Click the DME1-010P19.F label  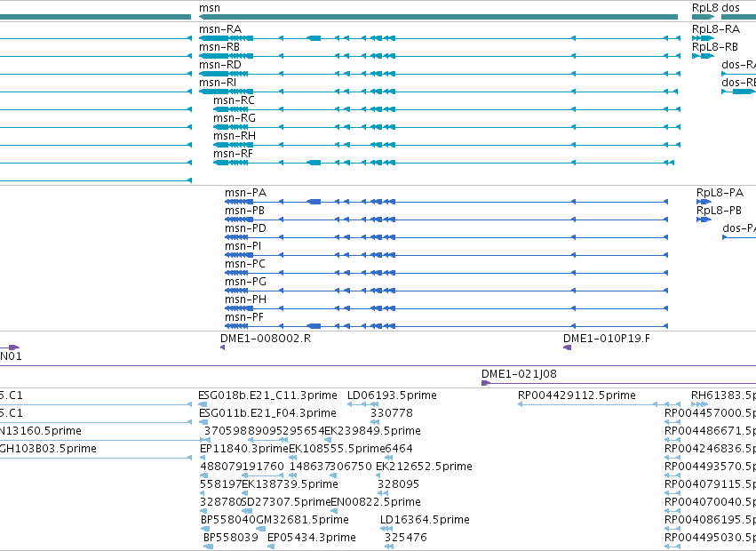point(607,339)
